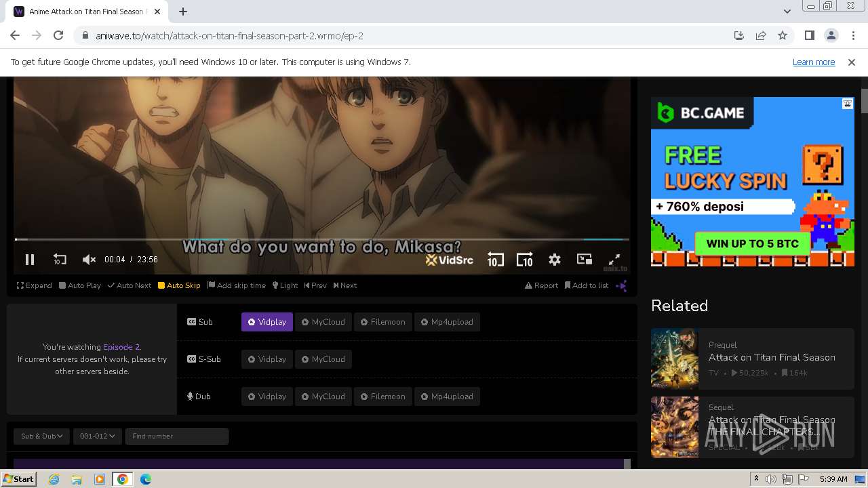The width and height of the screenshot is (868, 488).
Task: Click the address bar URL
Action: click(x=230, y=36)
